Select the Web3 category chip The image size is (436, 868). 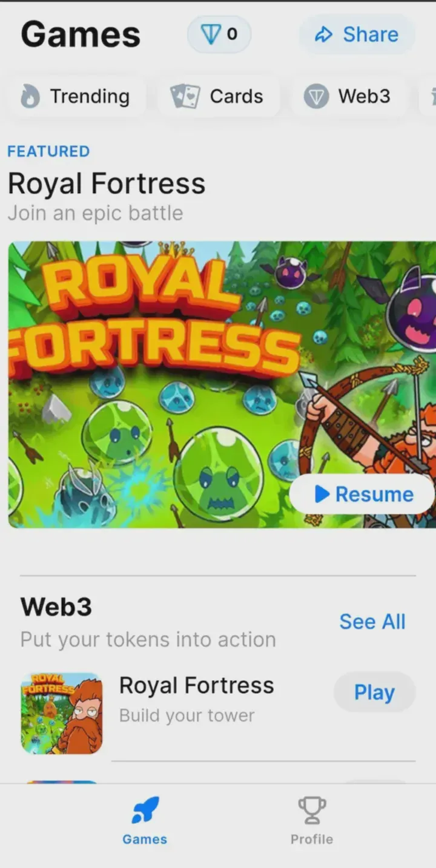(x=349, y=96)
